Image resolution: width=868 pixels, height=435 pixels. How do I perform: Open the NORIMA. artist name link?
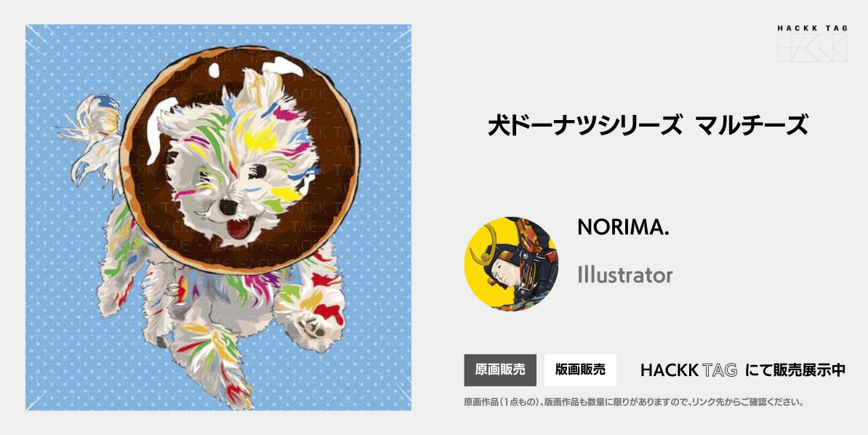coord(623,227)
